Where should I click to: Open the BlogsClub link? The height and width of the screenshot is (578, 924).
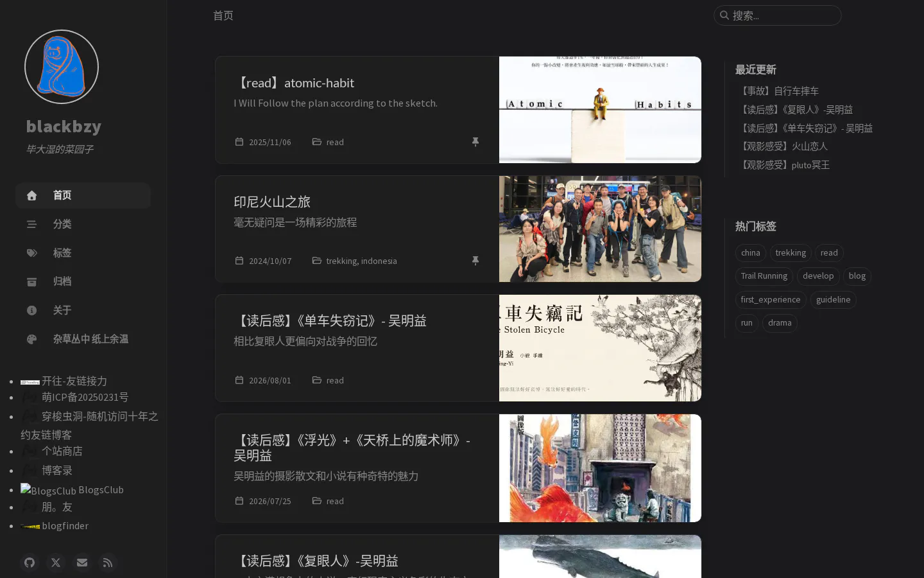(x=72, y=490)
